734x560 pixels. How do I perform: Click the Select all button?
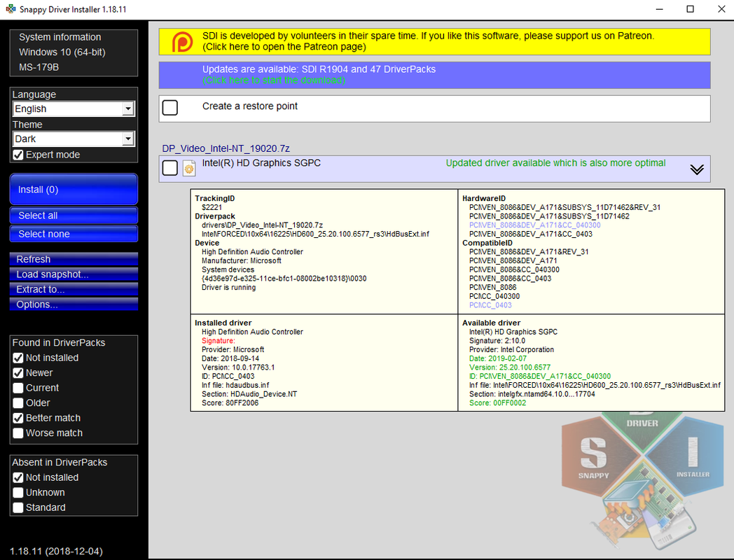pyautogui.click(x=74, y=216)
